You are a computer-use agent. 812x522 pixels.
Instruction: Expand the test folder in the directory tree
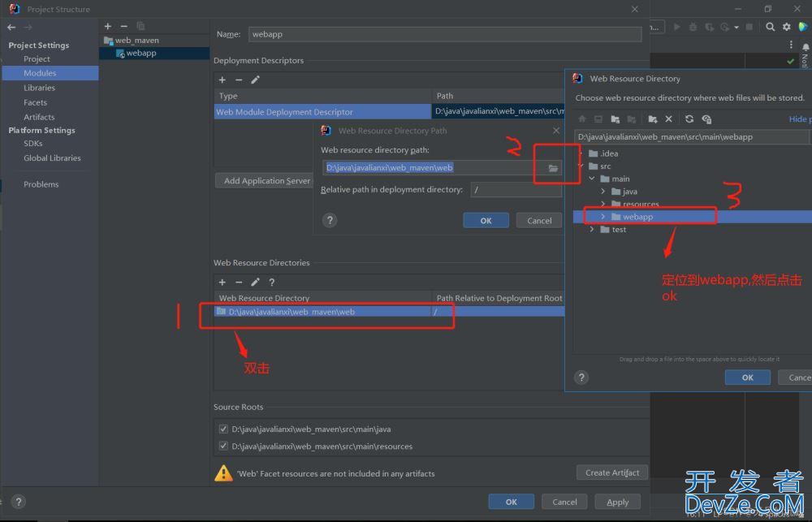click(591, 230)
